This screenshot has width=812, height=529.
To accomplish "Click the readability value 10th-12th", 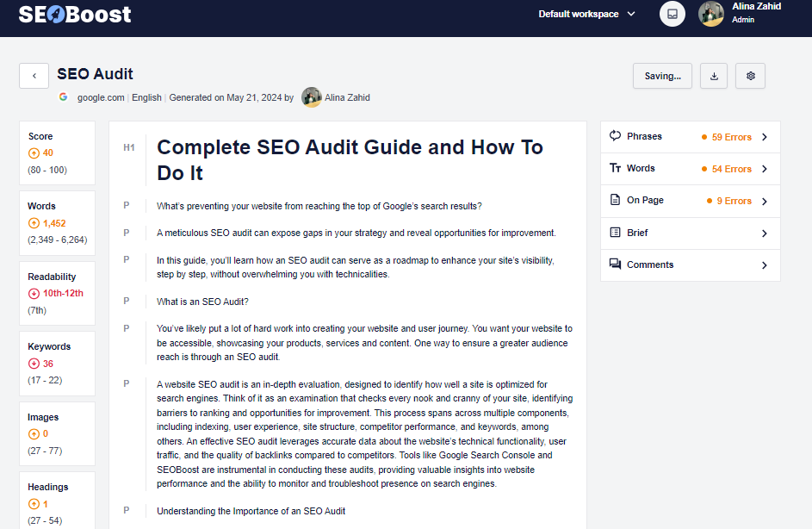I will [63, 293].
